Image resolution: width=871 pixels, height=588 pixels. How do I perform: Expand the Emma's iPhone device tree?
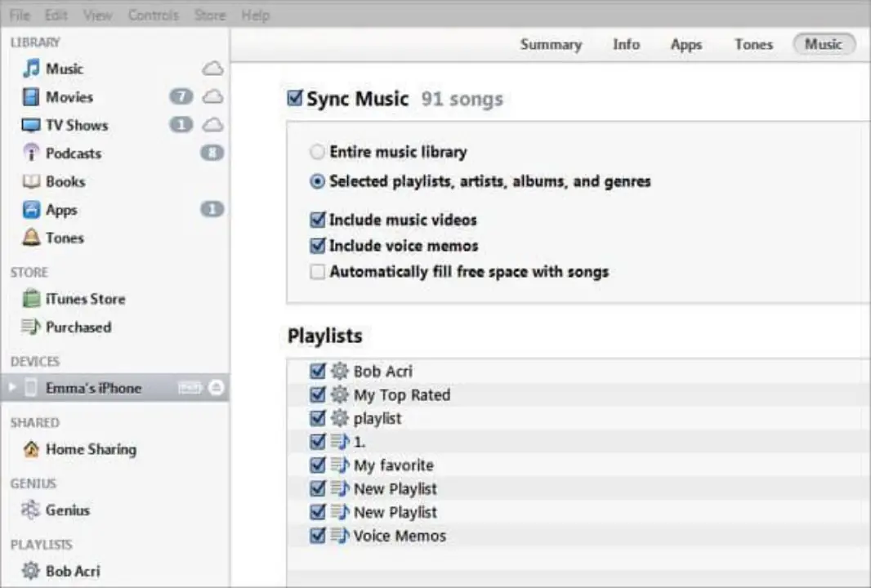(11, 388)
